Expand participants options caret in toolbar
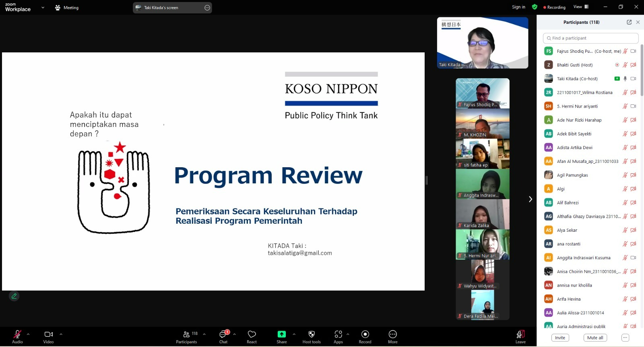Viewport: 644px width, 347px height. click(x=204, y=334)
